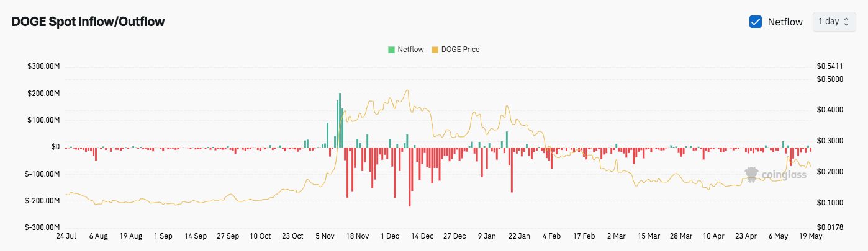Click the 18 Nov date label
The width and height of the screenshot is (868, 251).
pos(358,236)
